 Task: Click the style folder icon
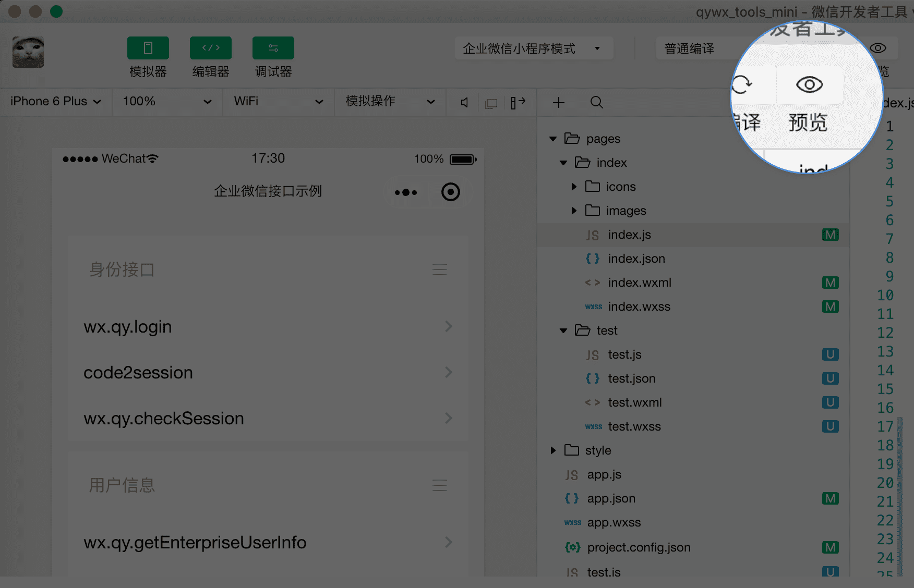572,450
